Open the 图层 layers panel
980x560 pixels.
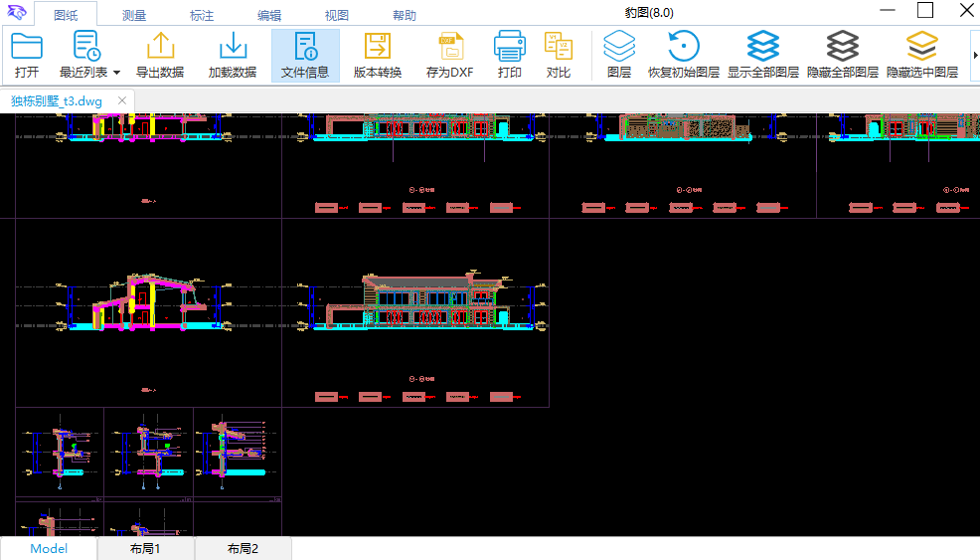pos(619,47)
